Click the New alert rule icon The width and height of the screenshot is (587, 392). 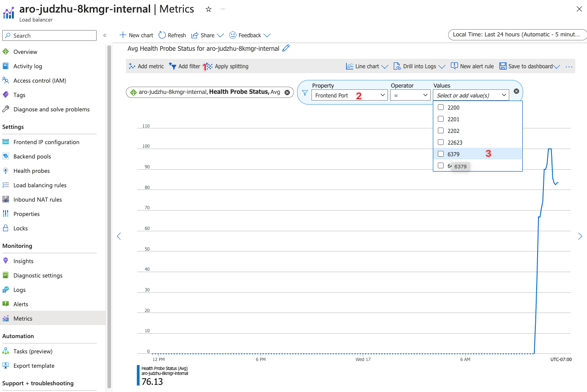pyautogui.click(x=454, y=66)
